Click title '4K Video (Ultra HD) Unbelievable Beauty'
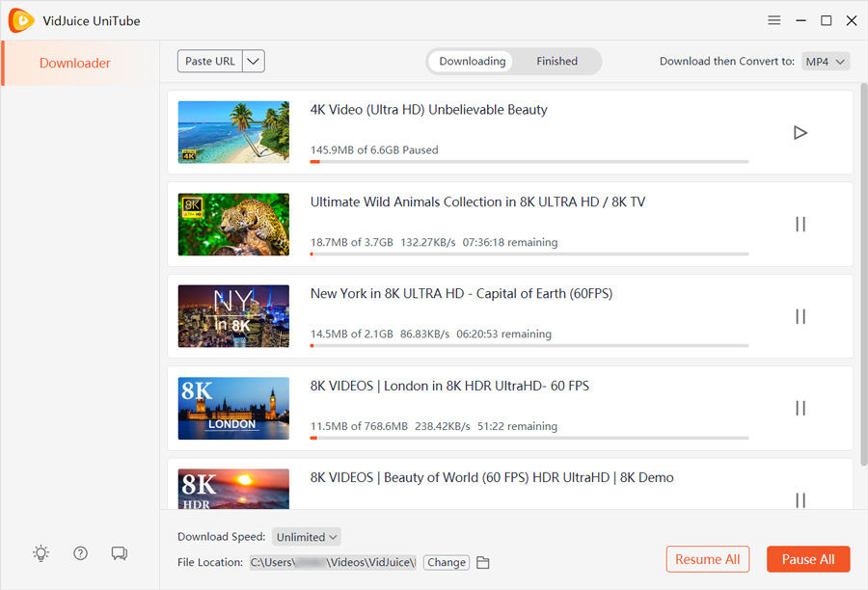Image resolution: width=868 pixels, height=590 pixels. pyautogui.click(x=429, y=110)
